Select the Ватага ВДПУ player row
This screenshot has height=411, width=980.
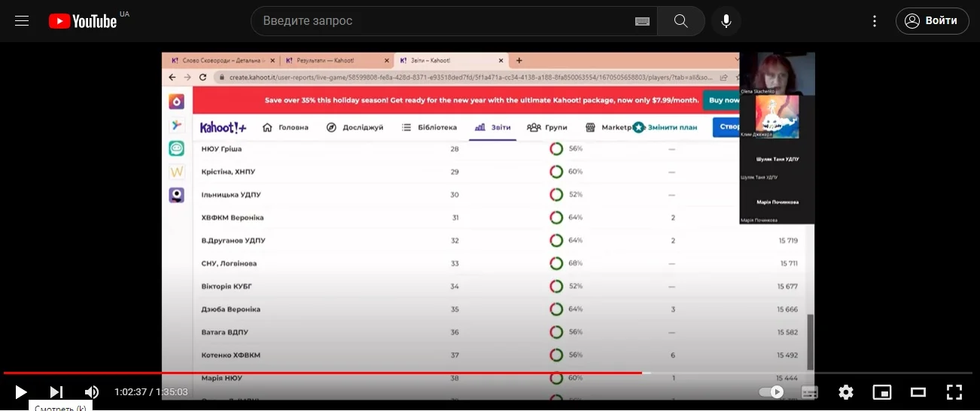tap(500, 332)
